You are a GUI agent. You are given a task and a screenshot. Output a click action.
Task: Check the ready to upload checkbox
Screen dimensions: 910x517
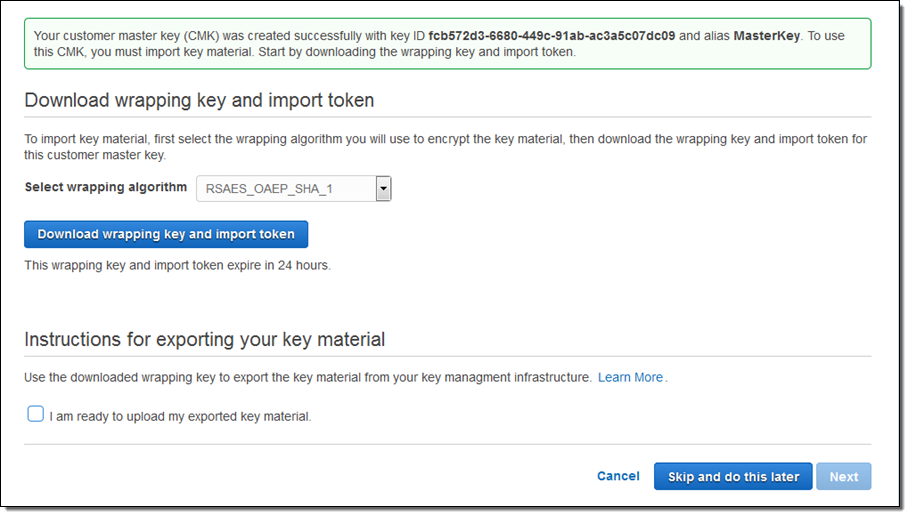[36, 414]
